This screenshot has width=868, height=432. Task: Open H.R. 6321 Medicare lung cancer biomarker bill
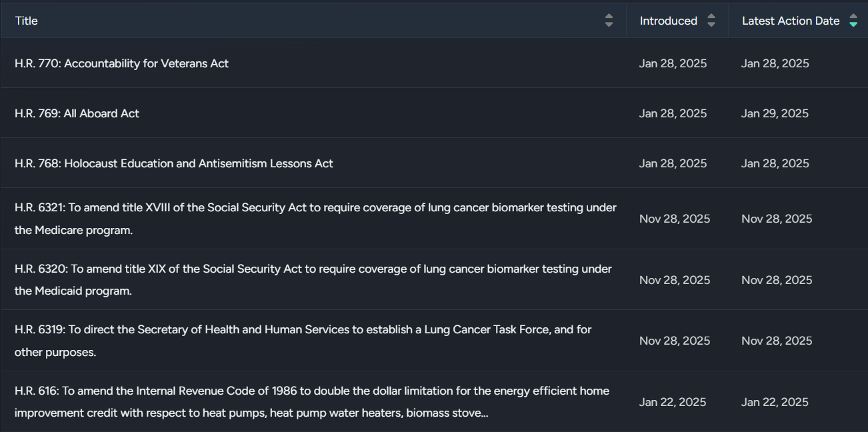coord(315,208)
